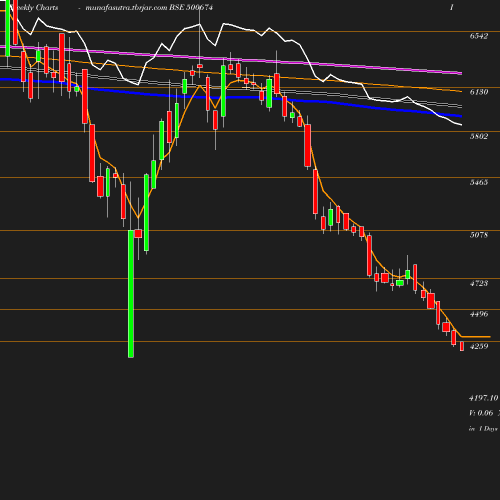
Task: Click the 'V: 0.06' volume text
Action: pyautogui.click(x=481, y=413)
